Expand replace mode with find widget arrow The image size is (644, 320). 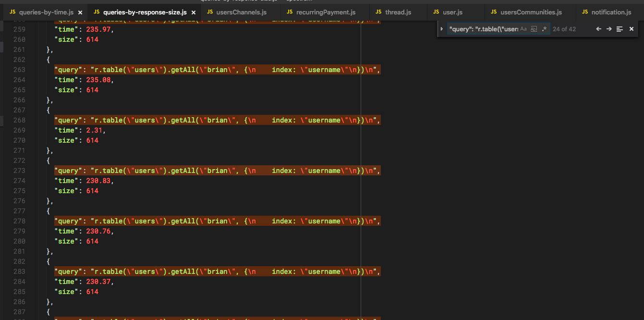tap(442, 29)
